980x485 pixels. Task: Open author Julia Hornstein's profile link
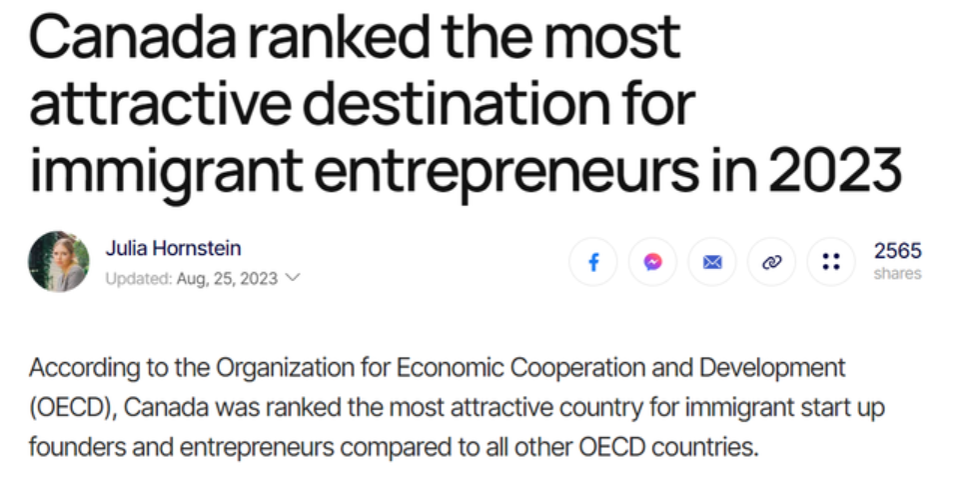tap(173, 248)
